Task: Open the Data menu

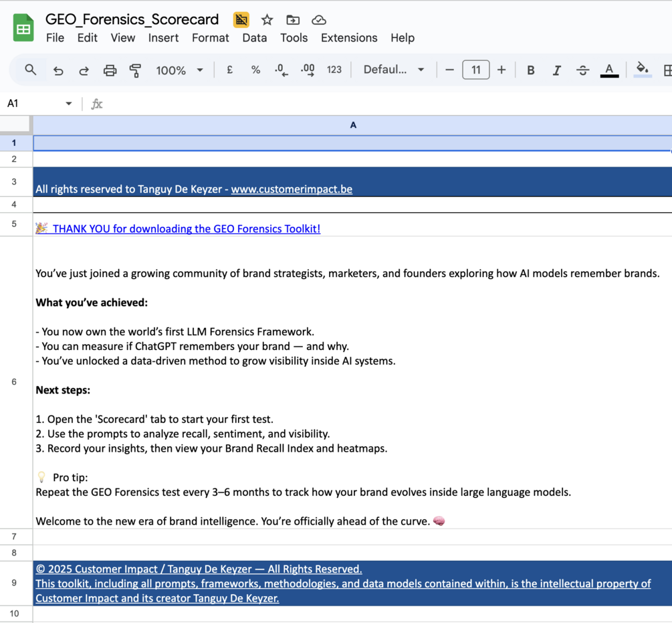Action: pos(255,37)
